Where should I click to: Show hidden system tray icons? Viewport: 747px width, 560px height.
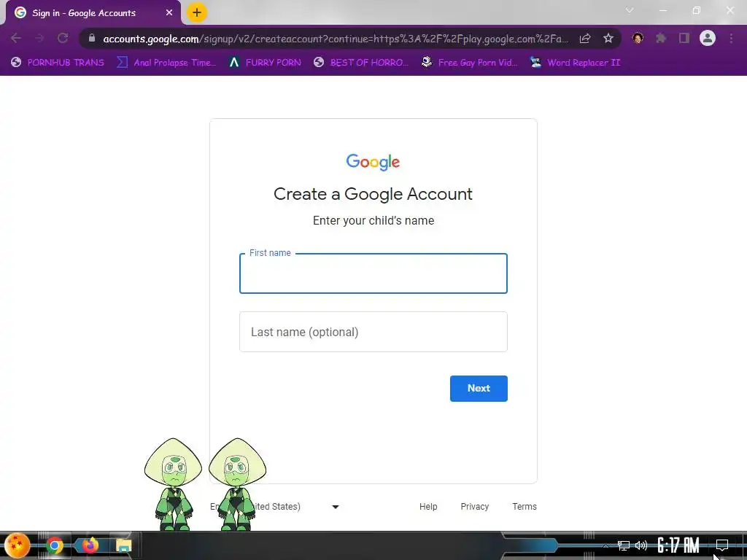coord(605,545)
